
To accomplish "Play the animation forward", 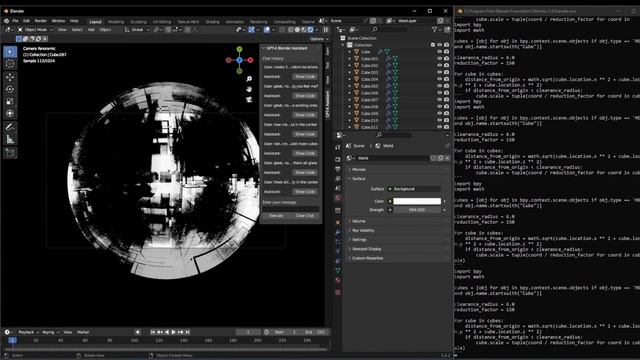I will (x=173, y=332).
